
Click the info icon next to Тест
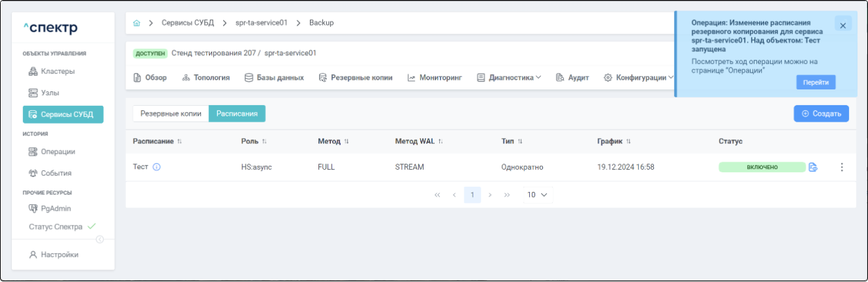[157, 167]
